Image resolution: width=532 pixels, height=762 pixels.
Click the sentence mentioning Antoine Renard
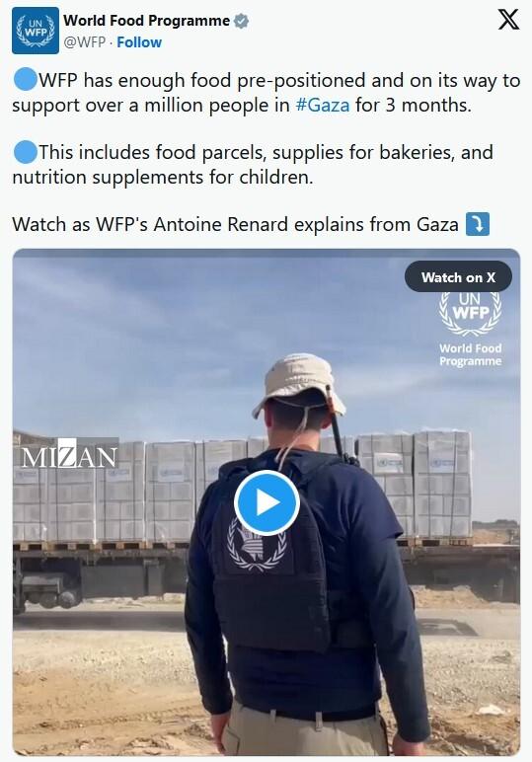[235, 224]
